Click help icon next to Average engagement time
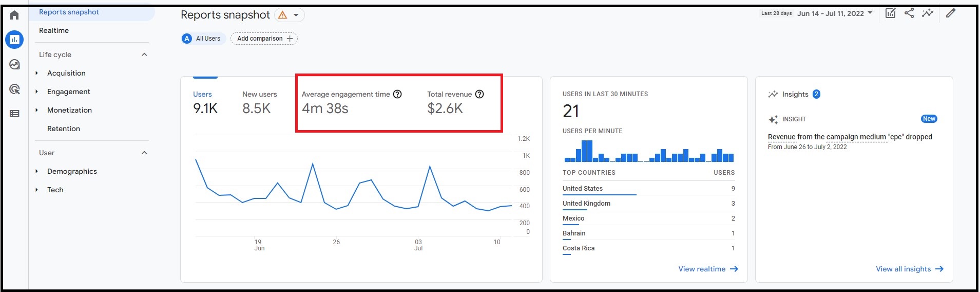The width and height of the screenshot is (980, 292). 397,94
